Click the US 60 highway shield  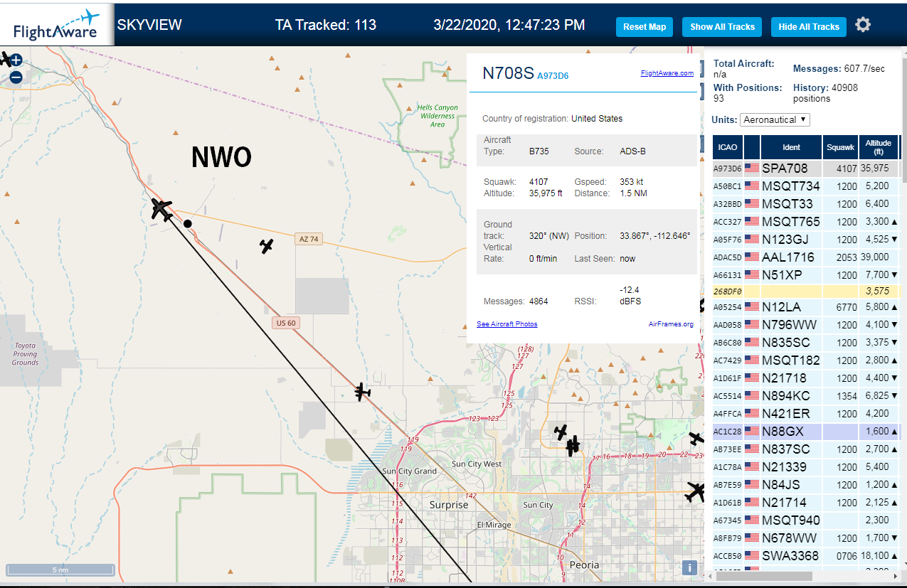pyautogui.click(x=285, y=323)
